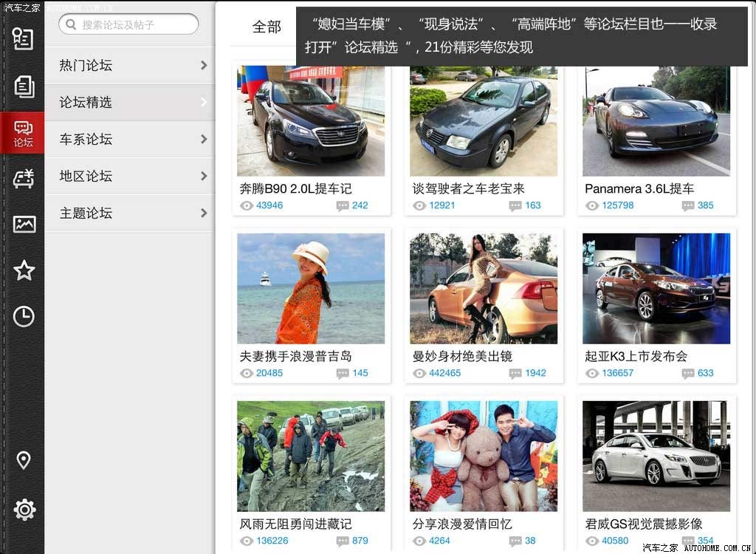Viewport: 756px width, 554px height.
Task: Open the Porsche Panamera photo
Action: (x=656, y=121)
